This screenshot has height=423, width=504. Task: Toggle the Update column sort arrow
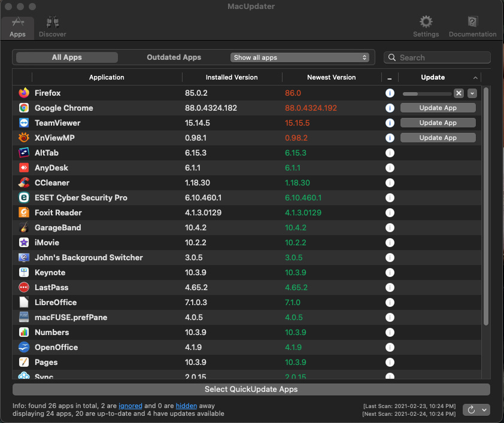click(475, 78)
